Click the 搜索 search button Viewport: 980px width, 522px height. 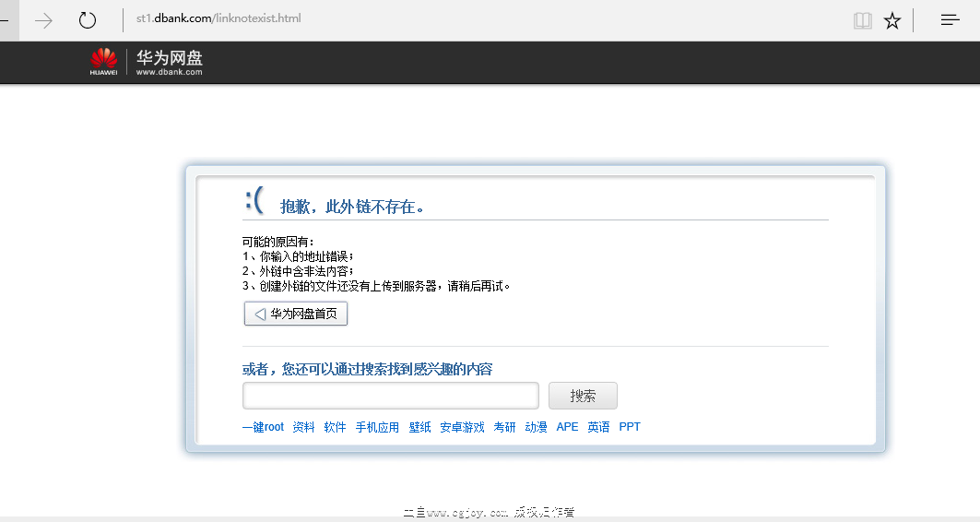click(x=584, y=396)
